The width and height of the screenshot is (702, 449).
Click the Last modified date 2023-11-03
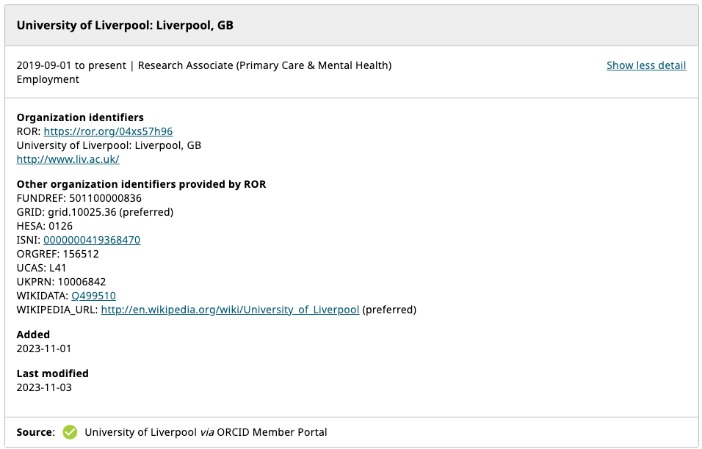click(x=44, y=387)
